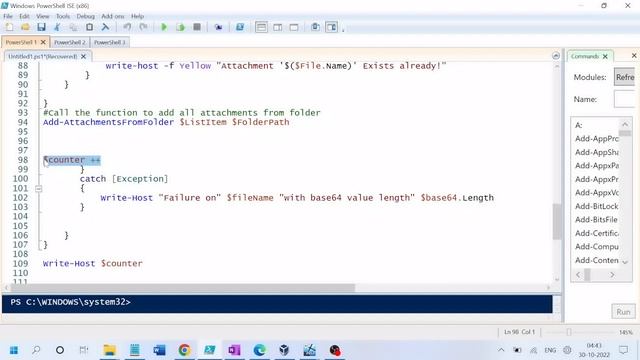Open Microsoft Word from the taskbar
This screenshot has height=360, width=640.
[159, 350]
